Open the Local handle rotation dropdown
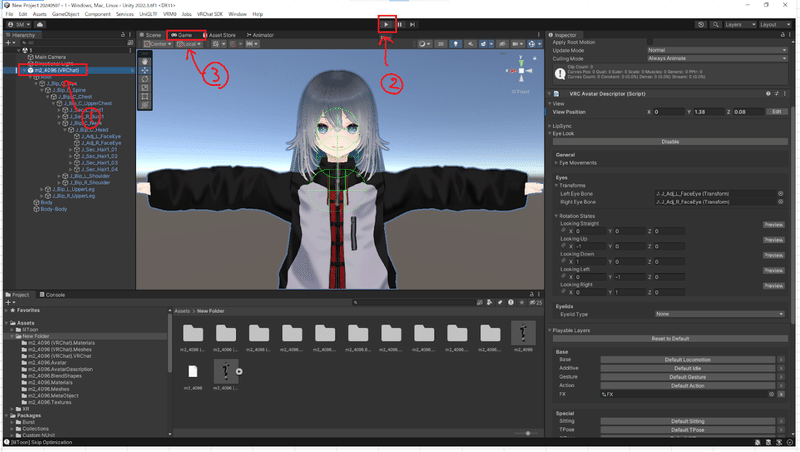Image resolution: width=800 pixels, height=452 pixels. coord(189,44)
